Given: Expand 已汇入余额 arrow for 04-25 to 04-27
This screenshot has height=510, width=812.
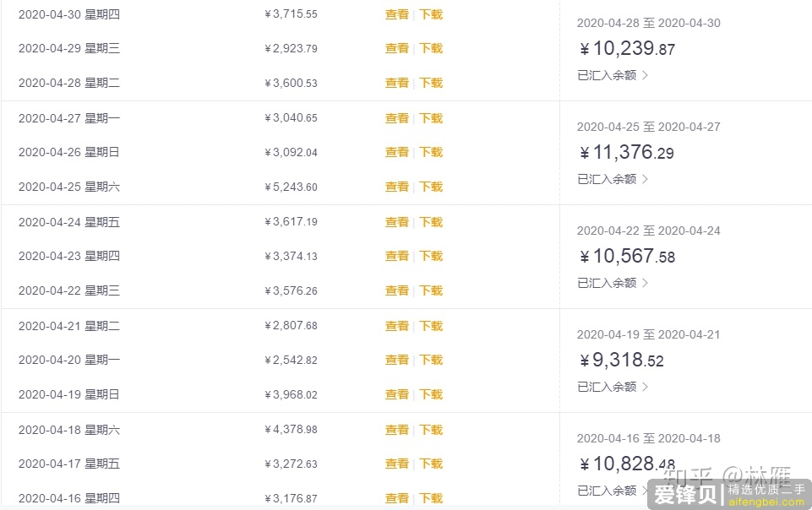Looking at the screenshot, I should point(646,179).
